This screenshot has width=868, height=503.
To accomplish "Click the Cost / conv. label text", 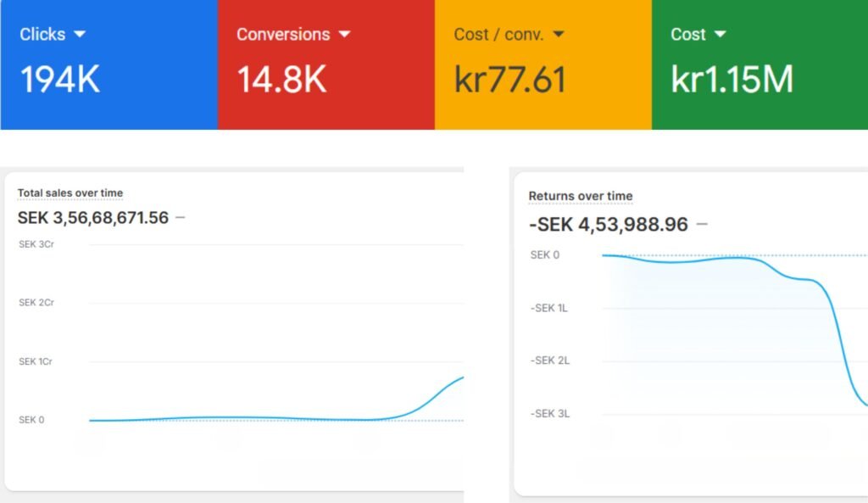I will 499,35.
